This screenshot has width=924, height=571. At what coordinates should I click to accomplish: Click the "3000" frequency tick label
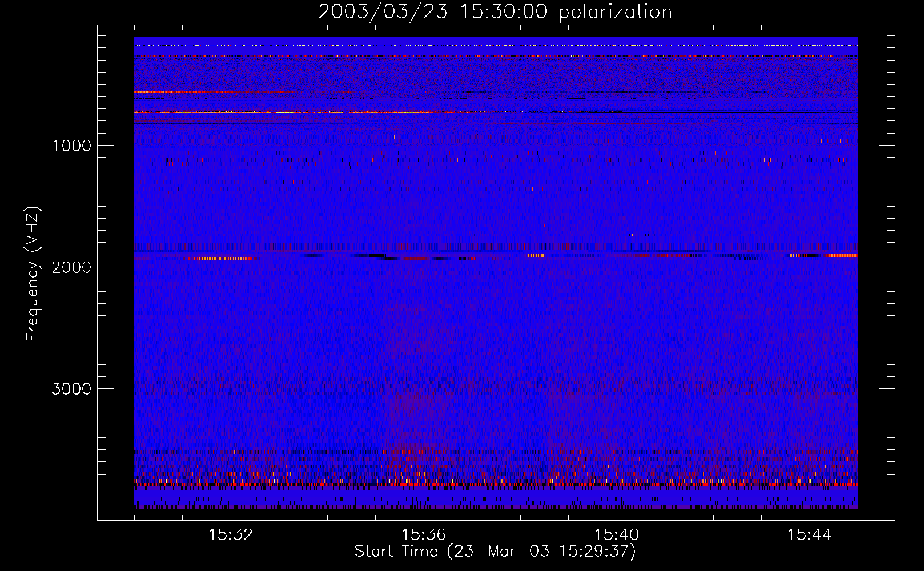[x=71, y=389]
